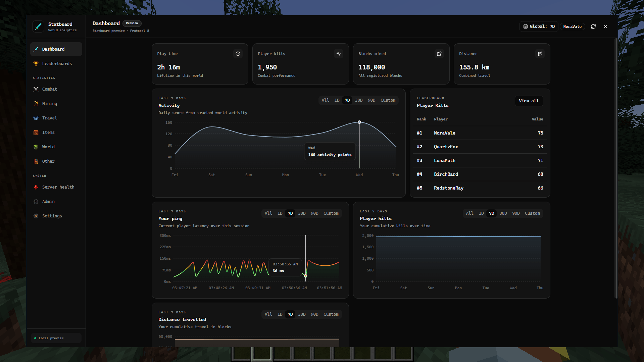Choose Custom range for Distance travelled chart

[331, 314]
